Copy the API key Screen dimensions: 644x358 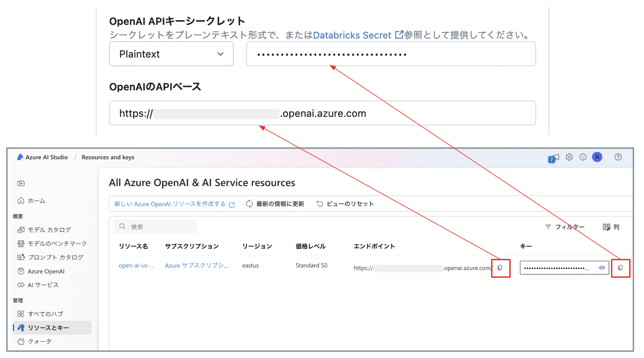[620, 268]
